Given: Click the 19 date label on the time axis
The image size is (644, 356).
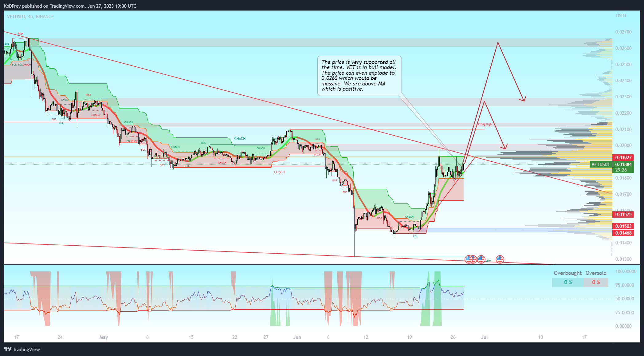Looking at the screenshot, I should 410,337.
